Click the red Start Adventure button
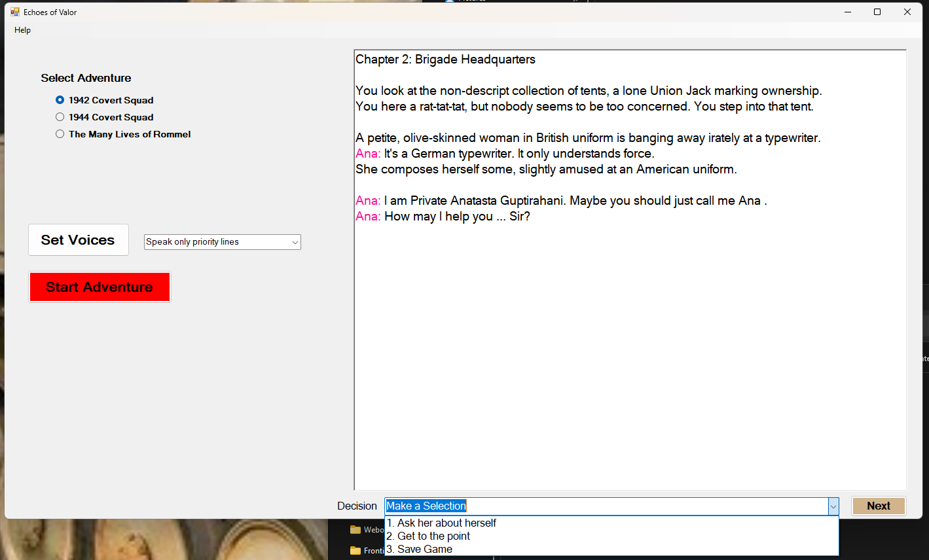The height and width of the screenshot is (560, 929). pyautogui.click(x=100, y=287)
